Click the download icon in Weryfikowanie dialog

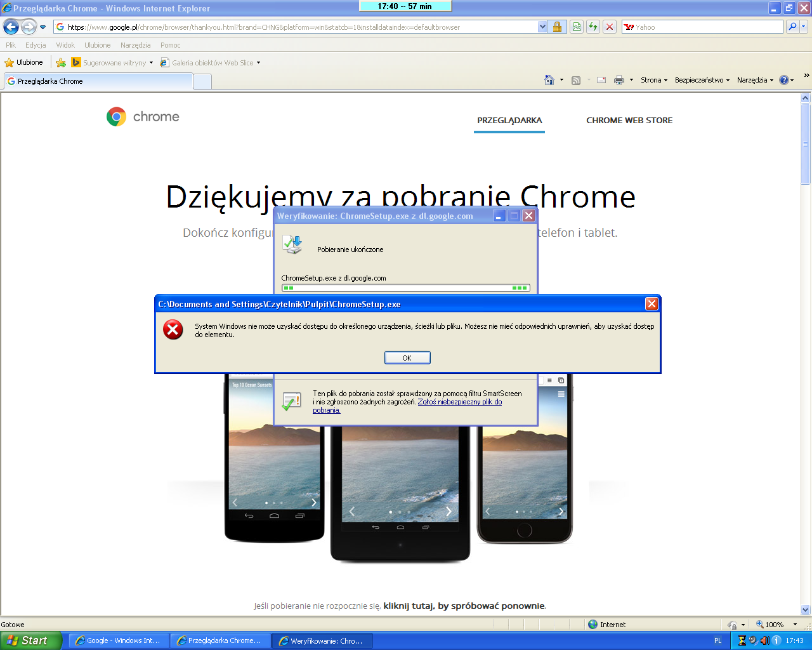coord(292,244)
